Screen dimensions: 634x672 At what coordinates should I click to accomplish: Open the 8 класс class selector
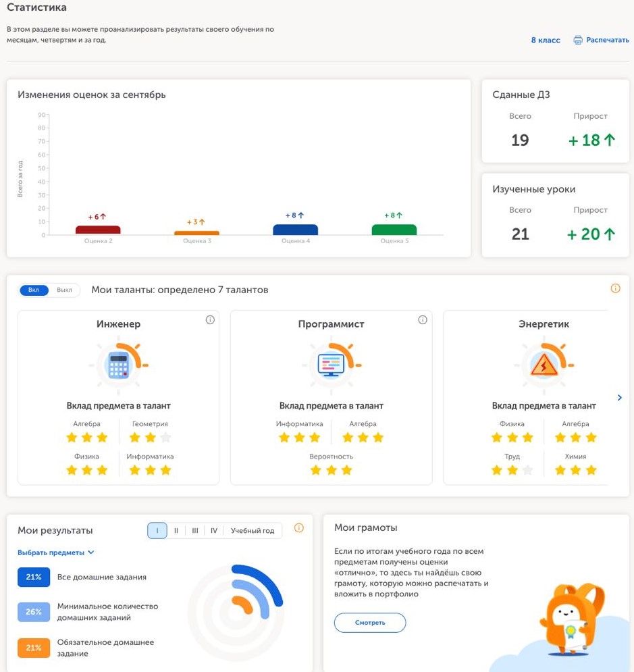click(x=546, y=41)
